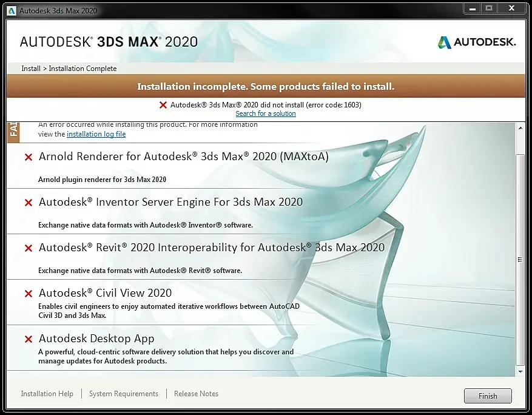Click scrollbar up arrow in product list
The width and height of the screenshot is (532, 415).
pos(520,128)
